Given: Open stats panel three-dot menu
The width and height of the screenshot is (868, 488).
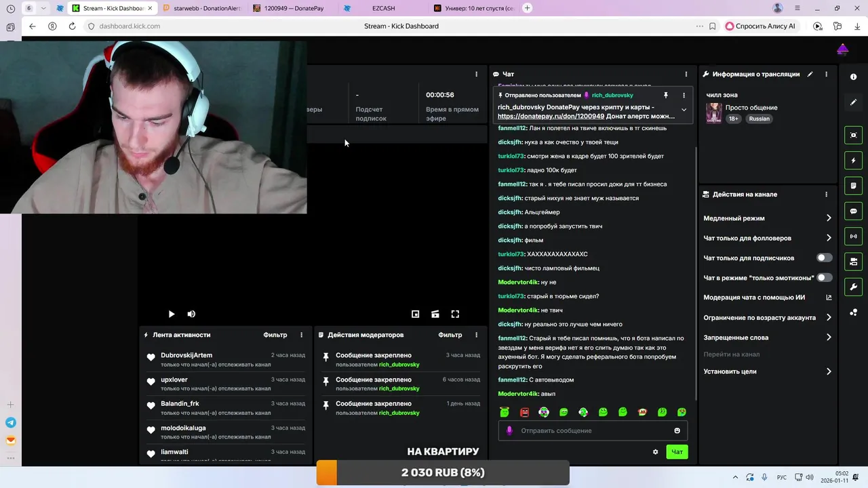Looking at the screenshot, I should [x=477, y=74].
